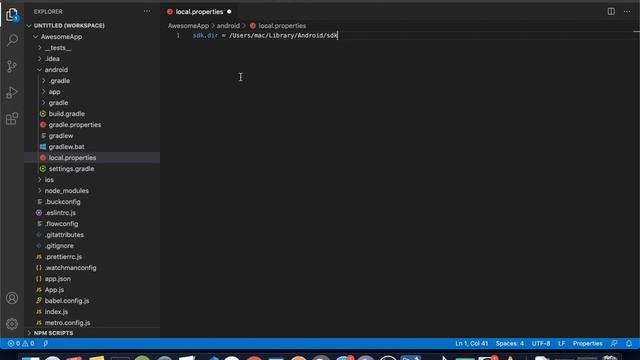Click on line 1 sdk.dir code text
Screen dimensions: 640x360
coord(265,36)
